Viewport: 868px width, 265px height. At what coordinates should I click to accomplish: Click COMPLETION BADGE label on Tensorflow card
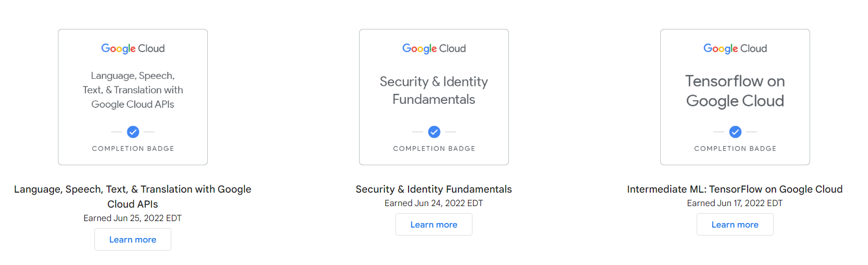(735, 149)
